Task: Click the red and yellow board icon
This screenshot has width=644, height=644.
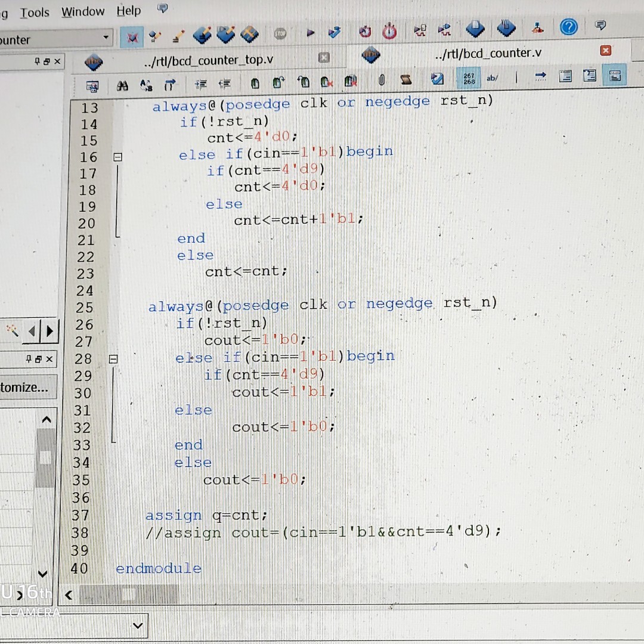Action: [x=537, y=28]
